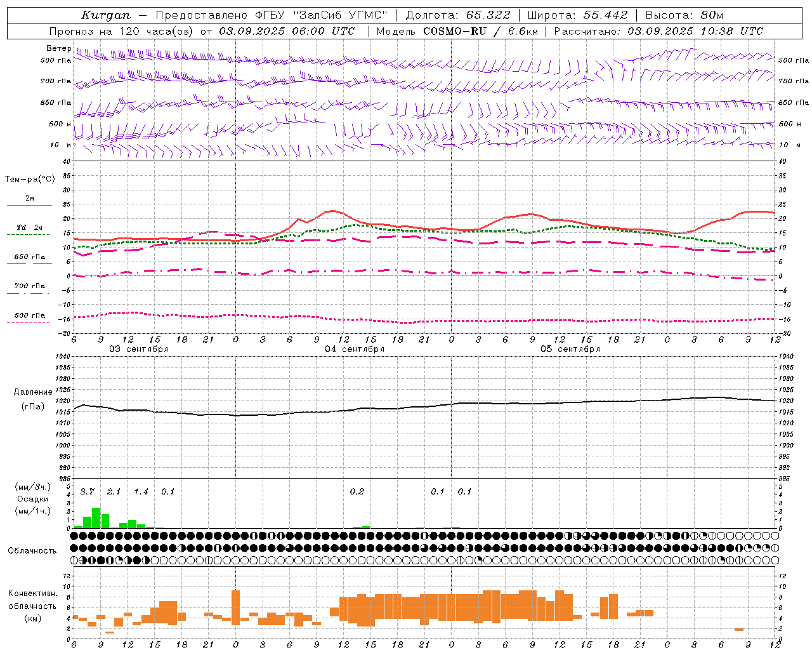This screenshot has height=650, width=812.
Task: Click the Тем-ра(°C) temperature panel label
Action: [30, 180]
